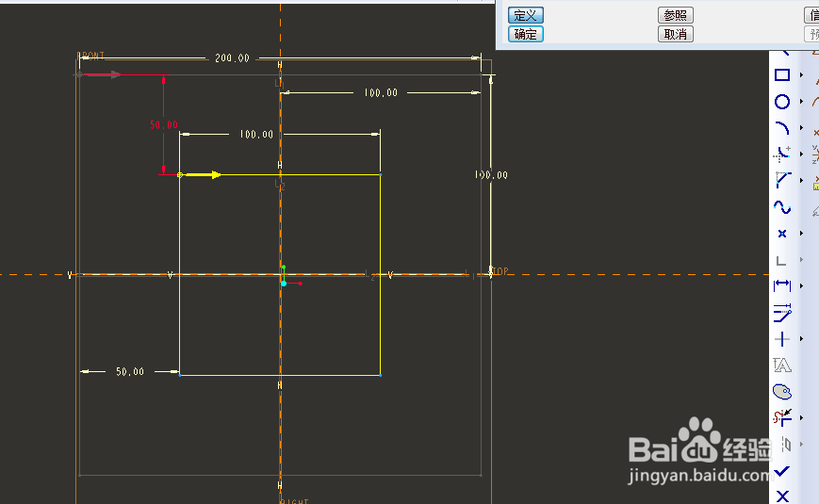This screenshot has width=819, height=504.
Task: Expand the Constraint tool flyout arrow
Action: coord(801,339)
